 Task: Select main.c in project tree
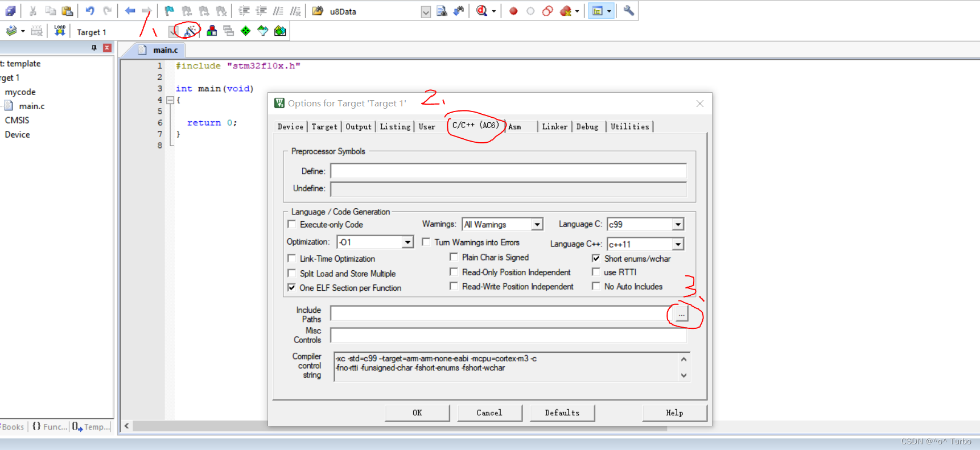tap(31, 106)
